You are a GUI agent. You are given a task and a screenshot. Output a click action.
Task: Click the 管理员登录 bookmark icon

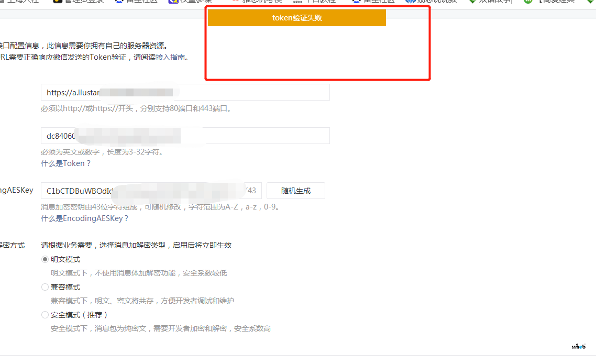[57, 2]
